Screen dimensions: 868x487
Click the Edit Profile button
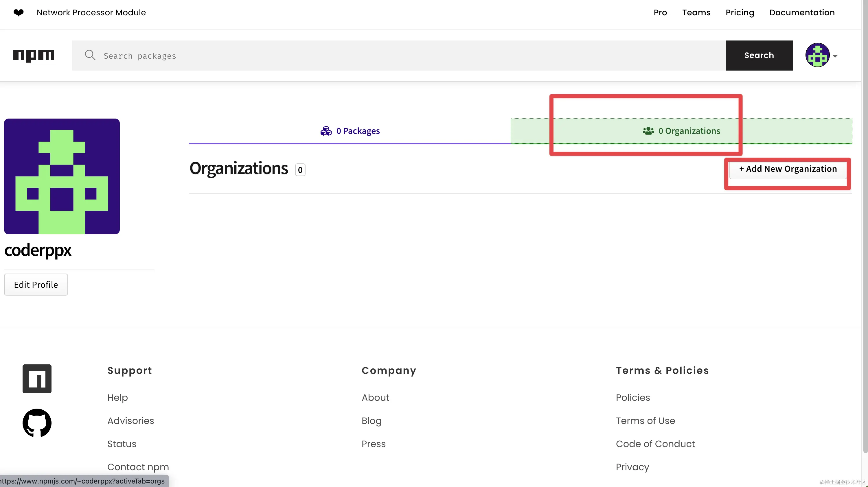coord(36,285)
